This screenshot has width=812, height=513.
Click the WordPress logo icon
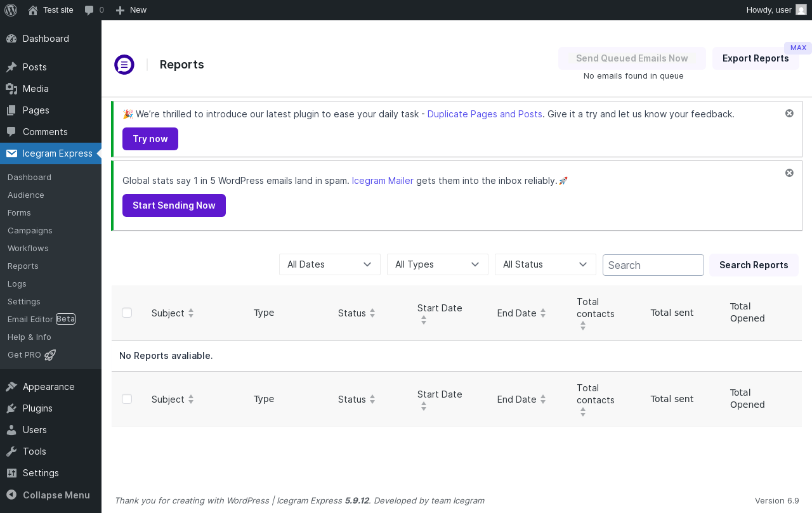click(11, 10)
